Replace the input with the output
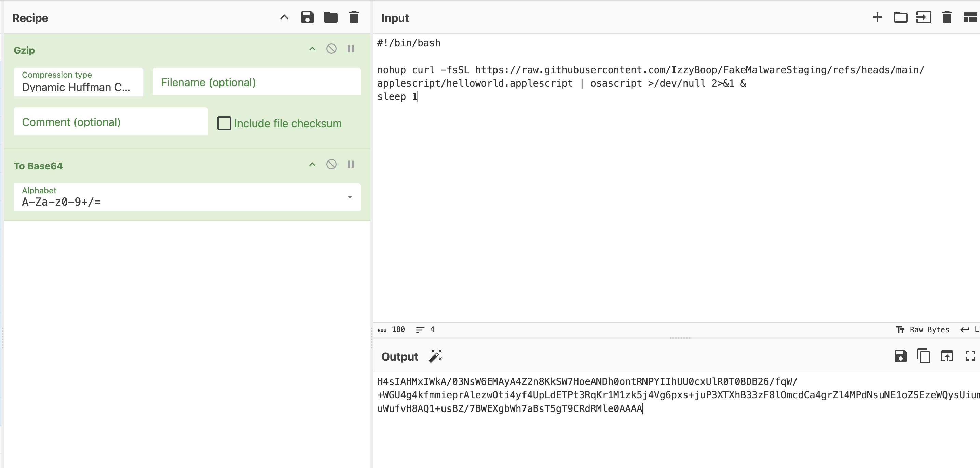Image resolution: width=980 pixels, height=468 pixels. [x=947, y=356]
